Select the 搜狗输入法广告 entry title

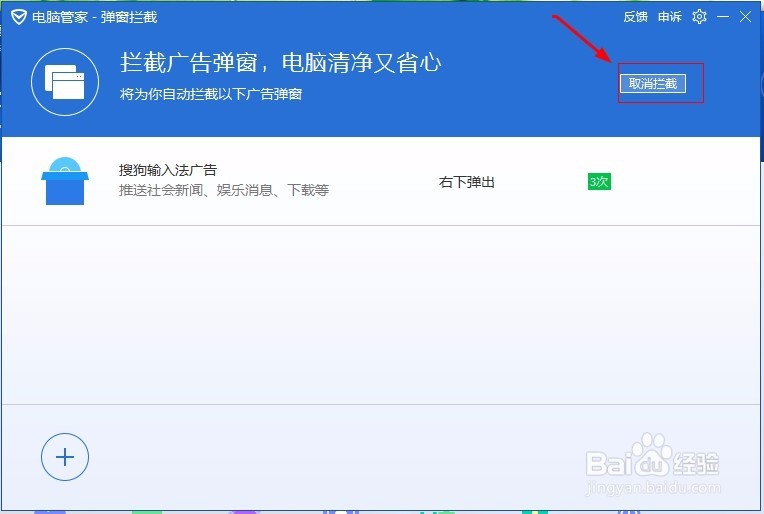168,170
